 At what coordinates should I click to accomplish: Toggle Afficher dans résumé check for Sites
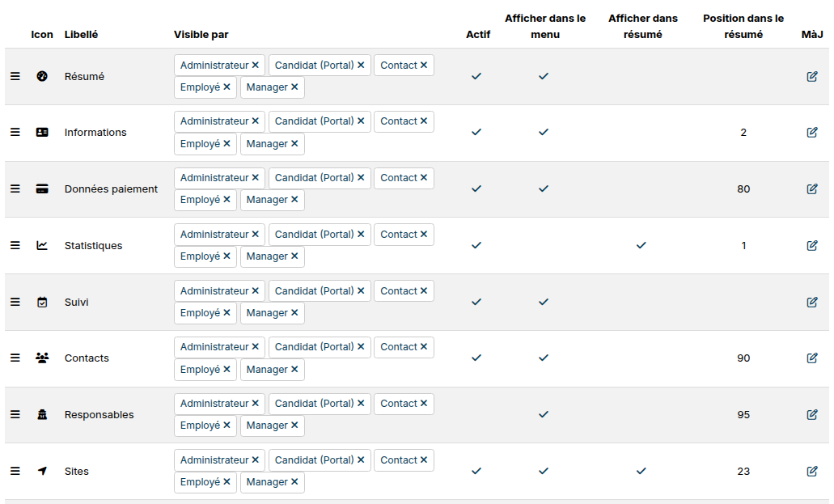(641, 471)
